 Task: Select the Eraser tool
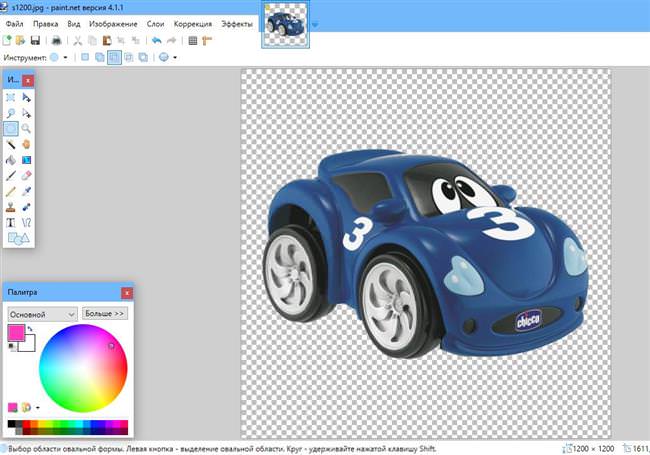[x=27, y=176]
